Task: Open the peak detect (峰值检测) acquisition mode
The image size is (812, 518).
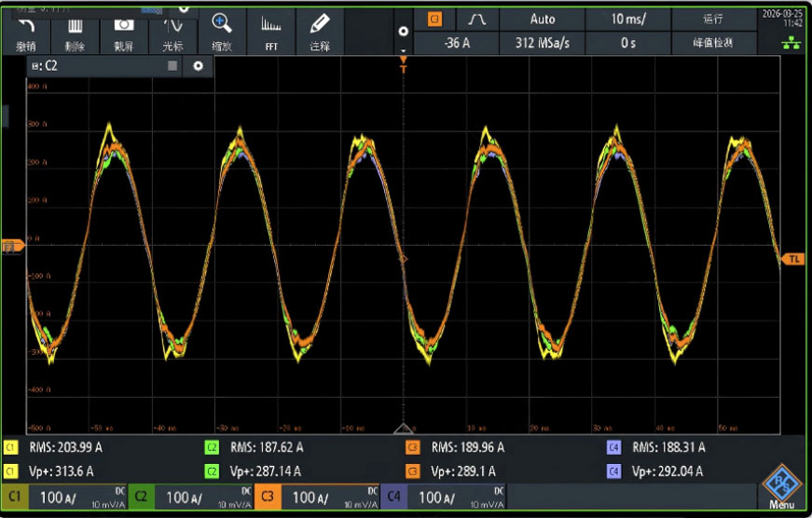Action: [x=713, y=43]
